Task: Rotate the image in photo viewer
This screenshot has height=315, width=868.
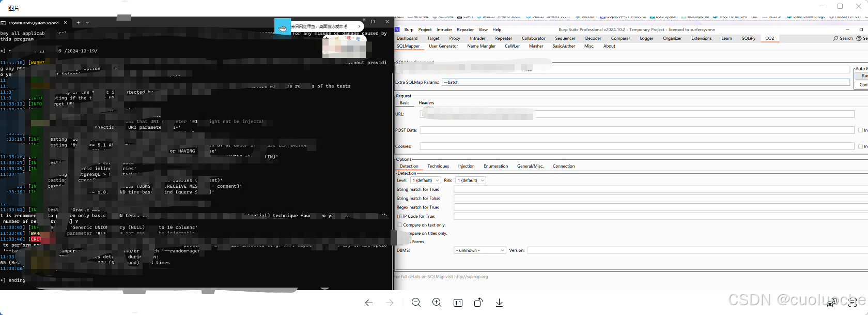Action: [x=478, y=303]
